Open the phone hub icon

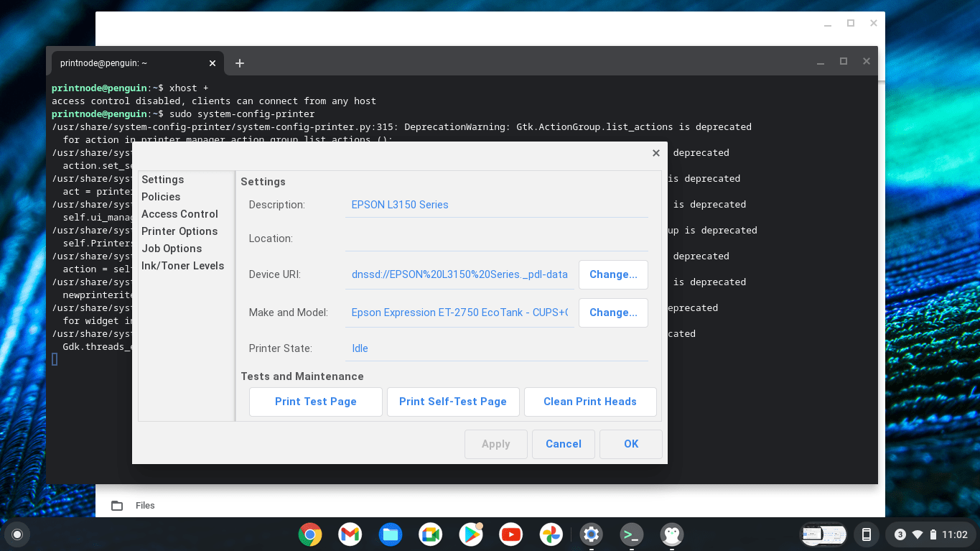click(x=867, y=534)
